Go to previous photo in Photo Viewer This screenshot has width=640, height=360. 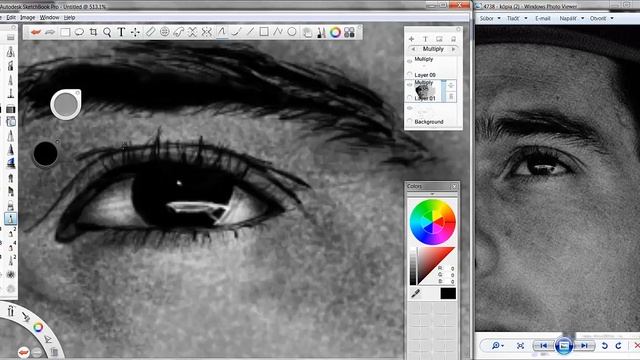543,346
